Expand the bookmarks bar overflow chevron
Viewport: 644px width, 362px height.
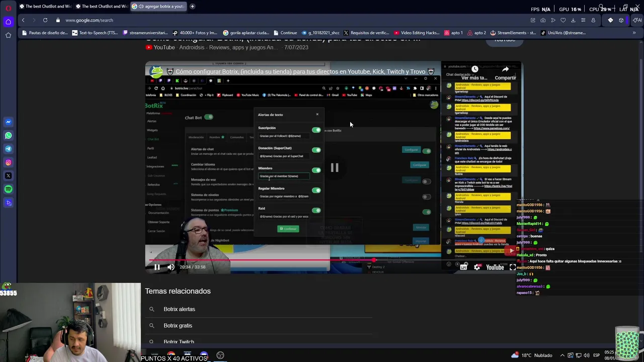(634, 33)
